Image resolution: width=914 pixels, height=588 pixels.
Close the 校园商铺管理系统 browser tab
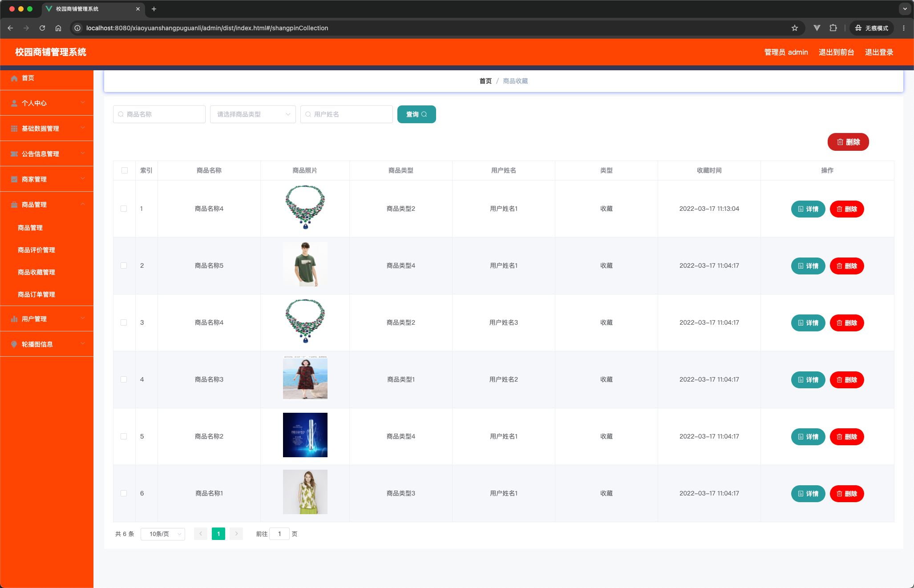[x=138, y=9]
